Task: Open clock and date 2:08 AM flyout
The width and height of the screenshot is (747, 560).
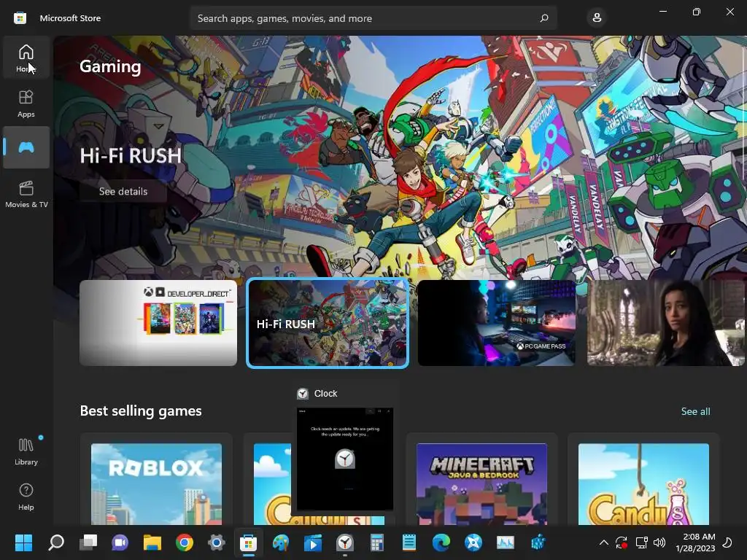Action: (x=695, y=542)
